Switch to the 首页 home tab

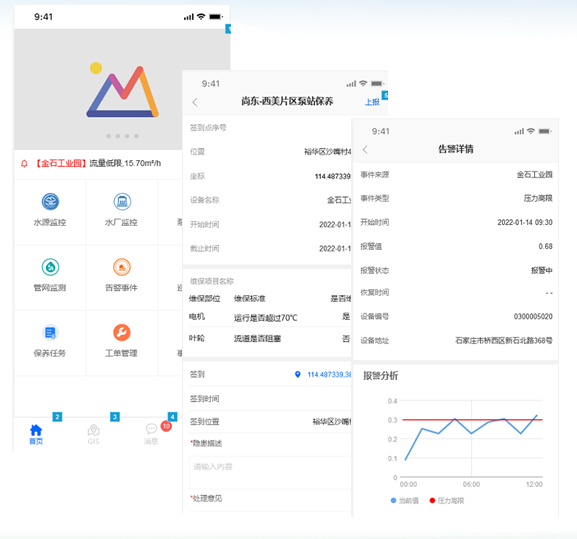36,434
